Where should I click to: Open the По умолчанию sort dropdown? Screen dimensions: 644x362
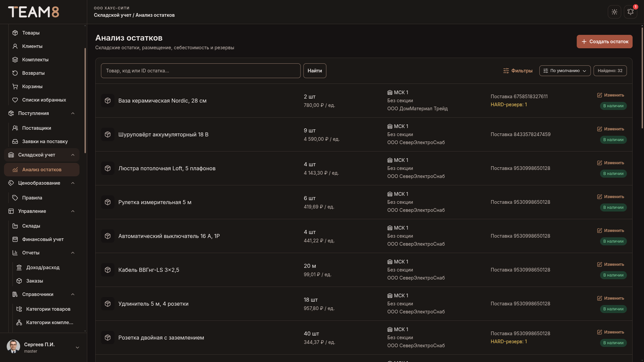pyautogui.click(x=565, y=71)
